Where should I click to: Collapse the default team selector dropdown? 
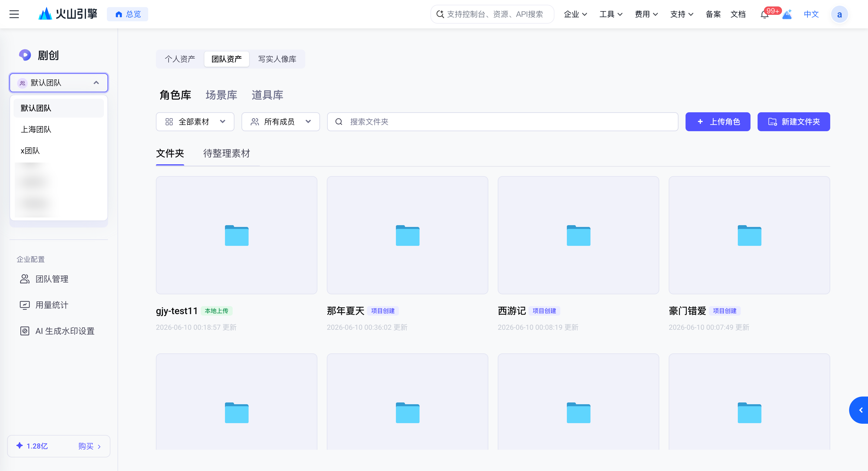[x=59, y=83]
